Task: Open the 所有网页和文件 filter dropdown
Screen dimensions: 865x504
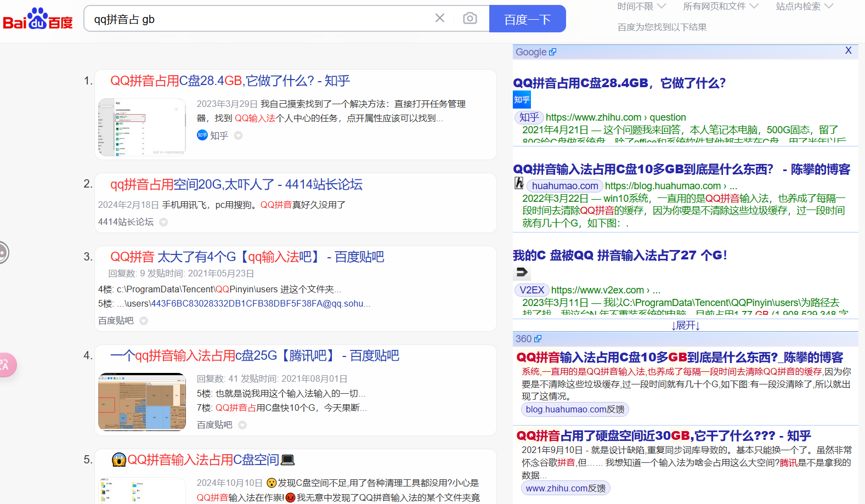Action: coord(720,7)
